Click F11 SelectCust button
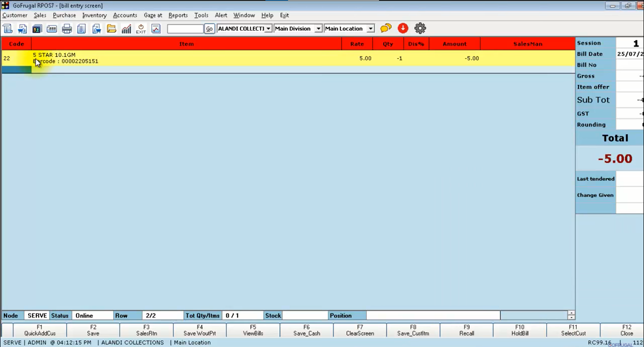This screenshot has height=347, width=644. pyautogui.click(x=573, y=330)
